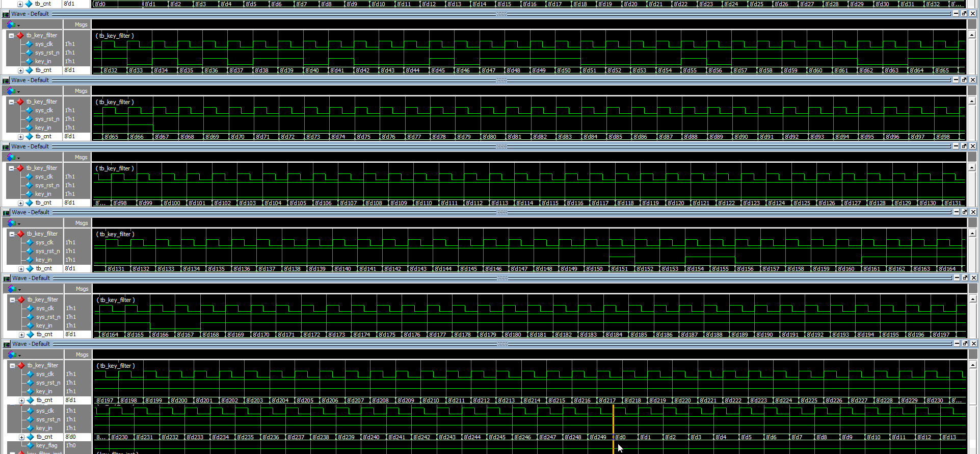Screen dimensions: 980x454
Task: Click Wave window icon above the 8'd197 panel
Action: coord(7,344)
